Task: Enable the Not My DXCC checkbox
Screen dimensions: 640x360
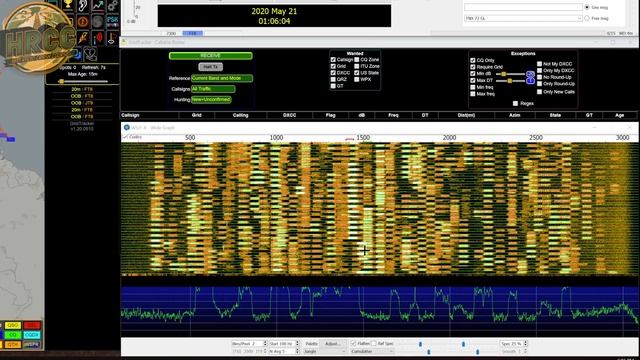Action: tap(540, 64)
